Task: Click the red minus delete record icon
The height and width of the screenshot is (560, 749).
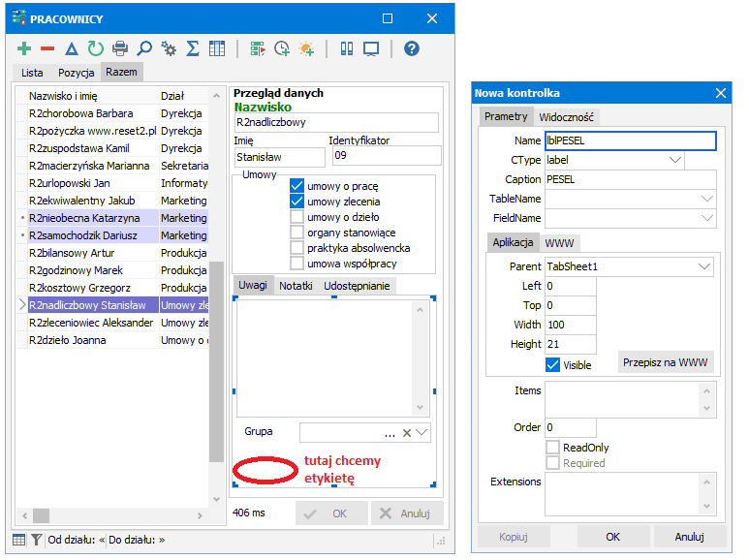Action: [x=47, y=48]
